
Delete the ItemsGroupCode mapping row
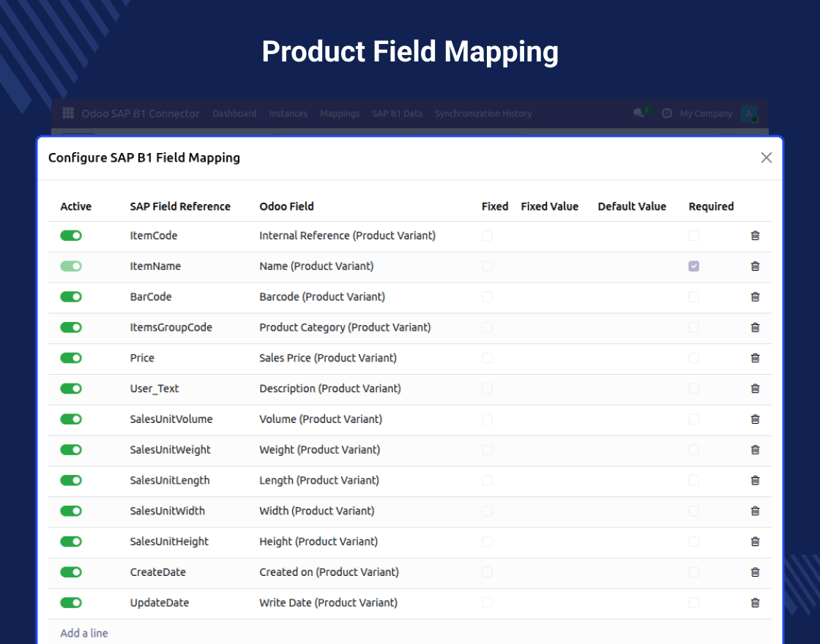tap(755, 327)
